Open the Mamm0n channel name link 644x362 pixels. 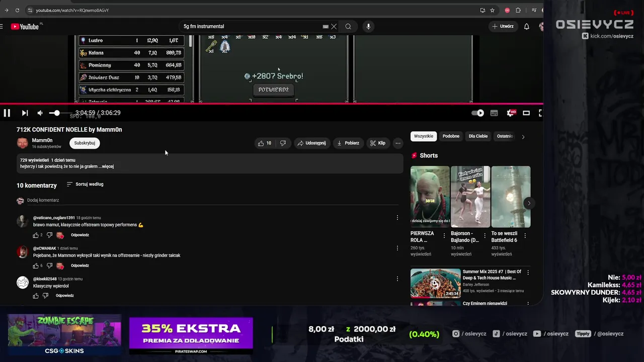(x=42, y=140)
